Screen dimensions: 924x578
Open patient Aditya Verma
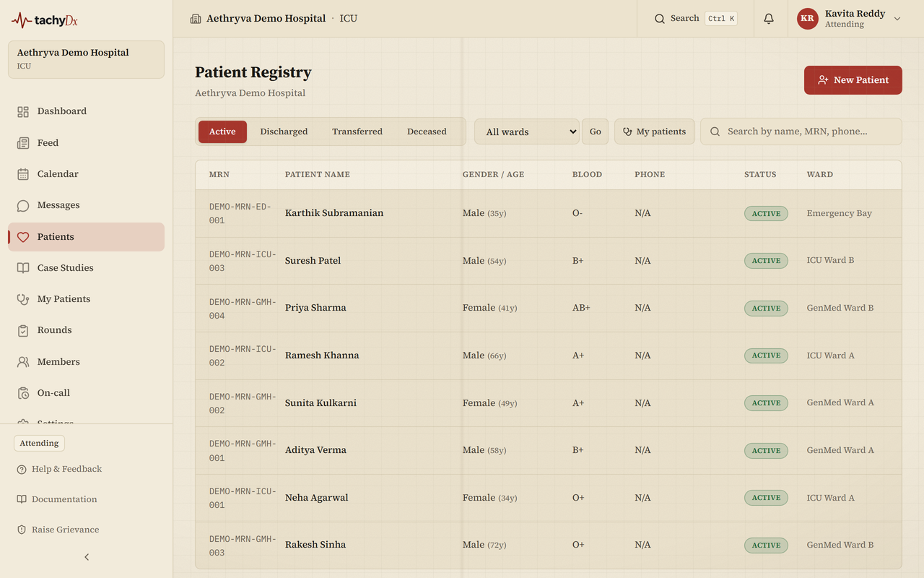(x=315, y=450)
